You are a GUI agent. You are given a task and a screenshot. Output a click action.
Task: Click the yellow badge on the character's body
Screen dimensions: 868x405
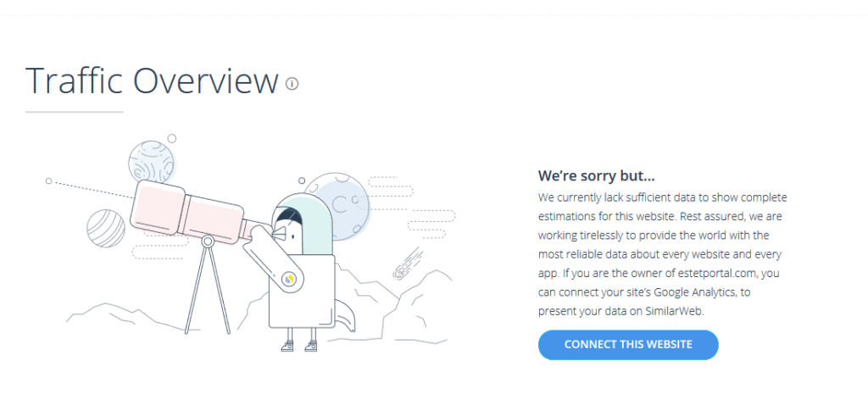289,277
